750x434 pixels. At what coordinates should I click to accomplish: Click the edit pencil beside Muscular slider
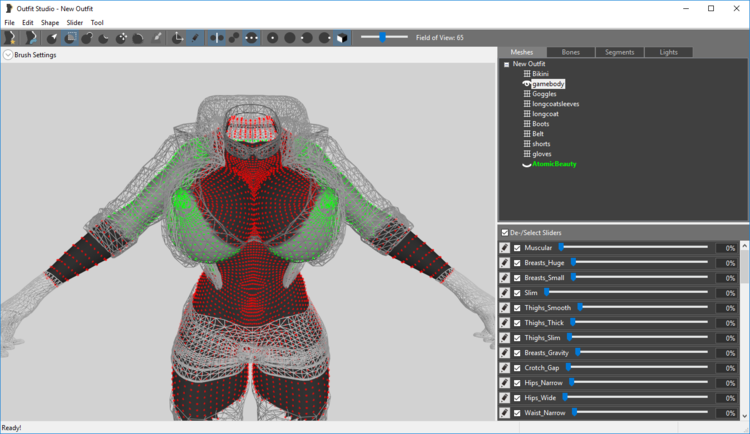point(505,247)
